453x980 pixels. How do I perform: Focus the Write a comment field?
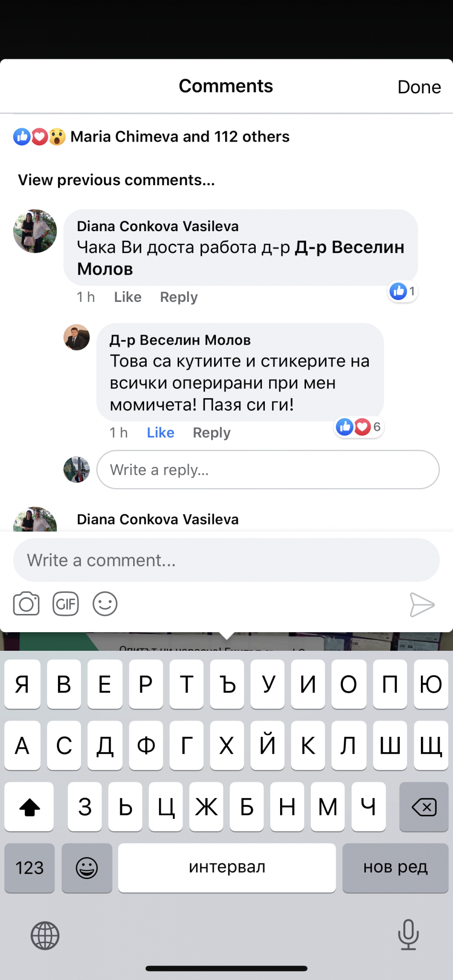[x=226, y=560]
